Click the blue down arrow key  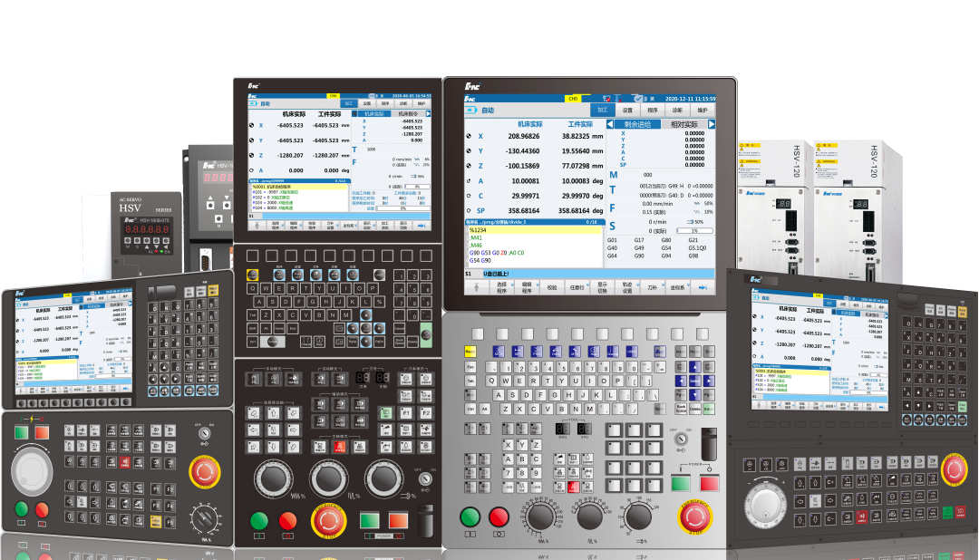(695, 395)
